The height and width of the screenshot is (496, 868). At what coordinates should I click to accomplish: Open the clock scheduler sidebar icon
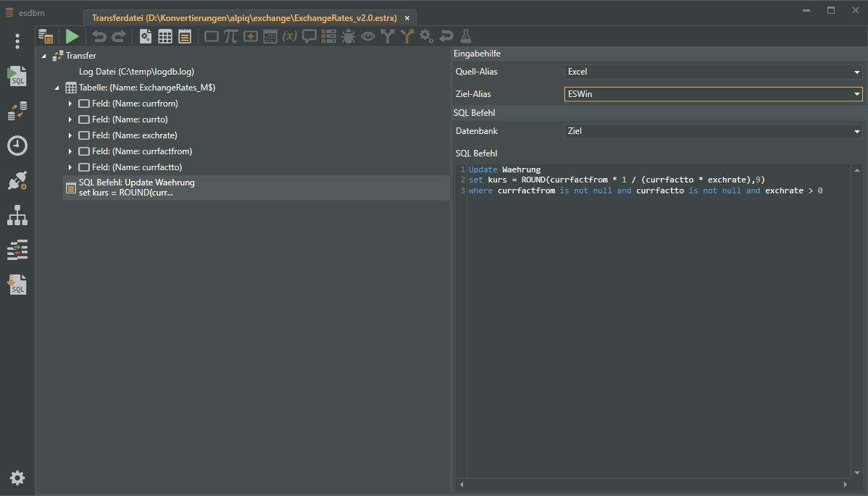(17, 146)
